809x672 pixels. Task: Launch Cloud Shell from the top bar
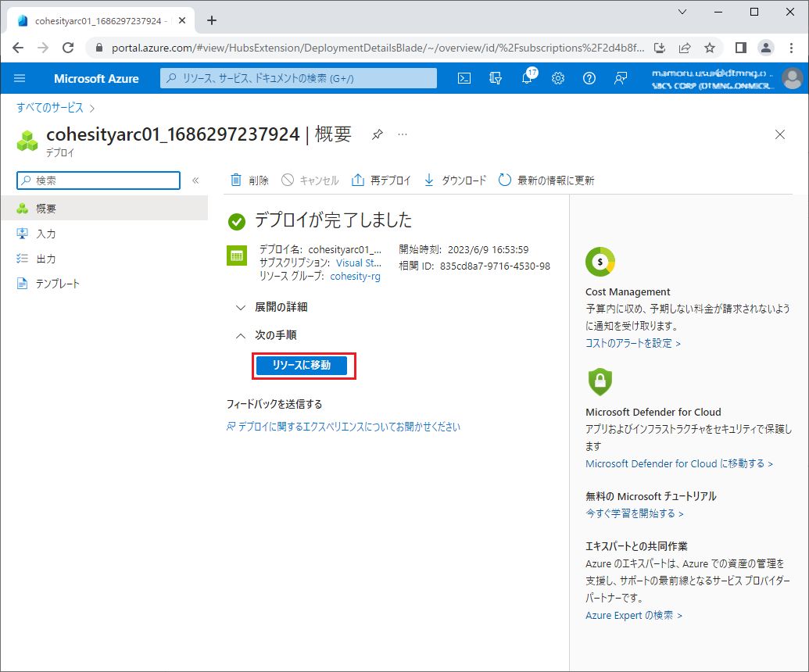coord(464,78)
